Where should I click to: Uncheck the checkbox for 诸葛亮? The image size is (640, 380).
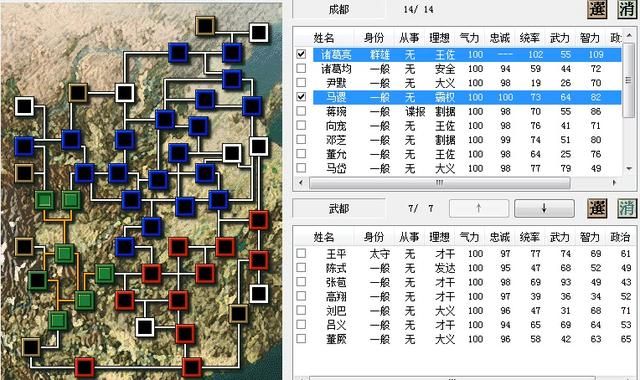[301, 54]
